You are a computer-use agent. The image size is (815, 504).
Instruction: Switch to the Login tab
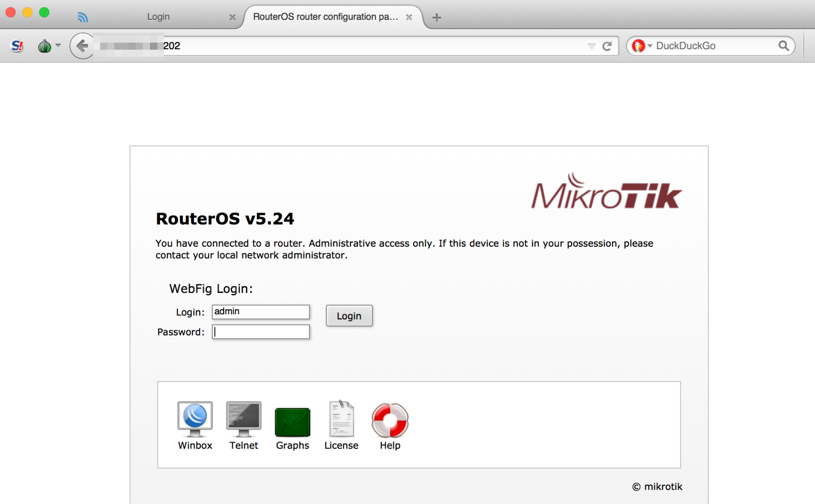click(x=158, y=16)
